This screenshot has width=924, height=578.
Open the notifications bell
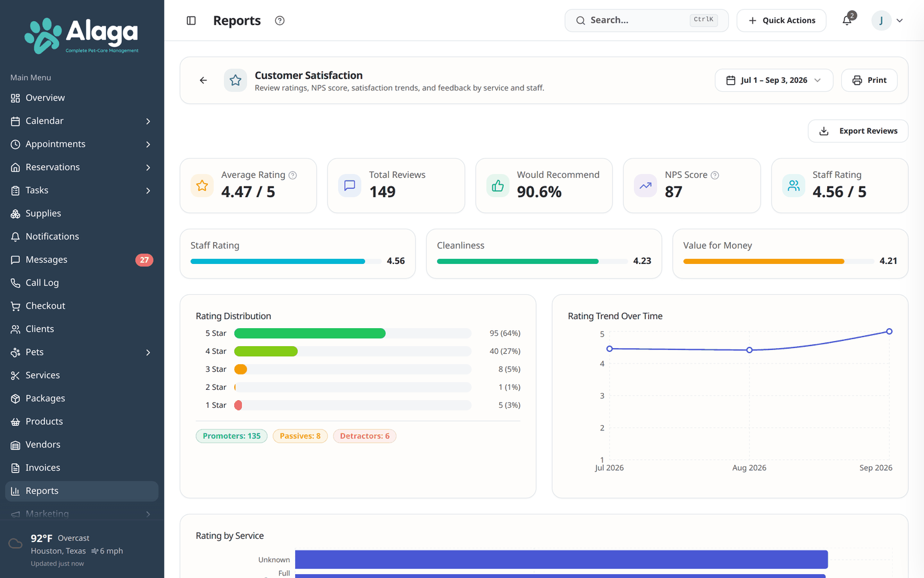pos(847,21)
